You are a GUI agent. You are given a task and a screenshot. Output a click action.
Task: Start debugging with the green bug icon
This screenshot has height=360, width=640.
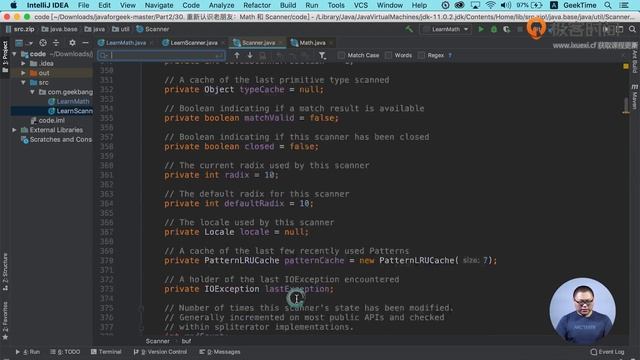(493, 29)
